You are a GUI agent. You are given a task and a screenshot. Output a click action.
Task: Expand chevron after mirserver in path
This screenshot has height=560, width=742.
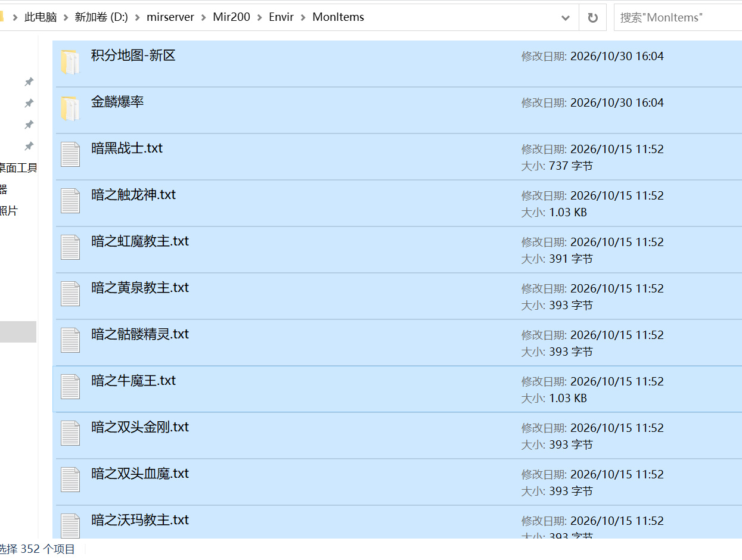pyautogui.click(x=204, y=17)
